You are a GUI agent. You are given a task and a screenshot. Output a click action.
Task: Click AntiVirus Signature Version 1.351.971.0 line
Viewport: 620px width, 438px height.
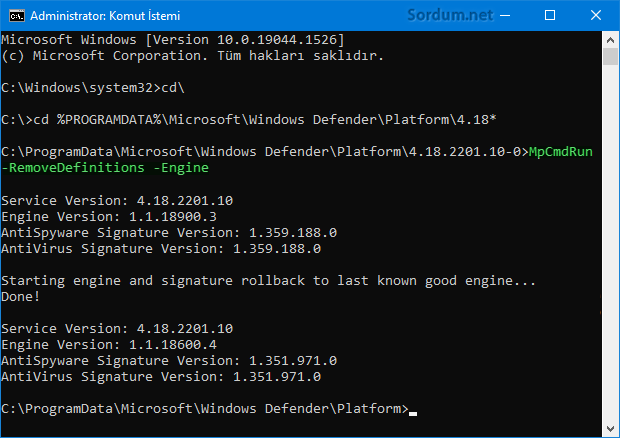pyautogui.click(x=161, y=377)
